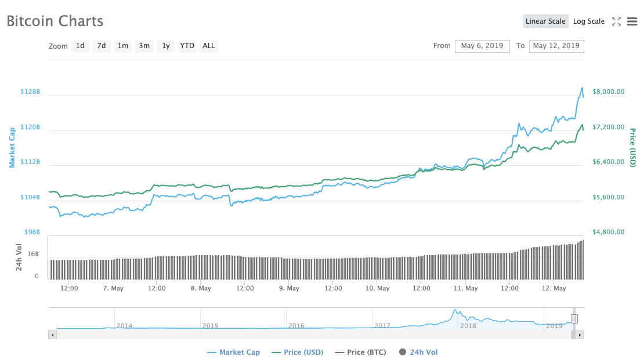Viewport: 644px width, 360px height.
Task: Open the chart hamburger menu
Action: point(632,21)
